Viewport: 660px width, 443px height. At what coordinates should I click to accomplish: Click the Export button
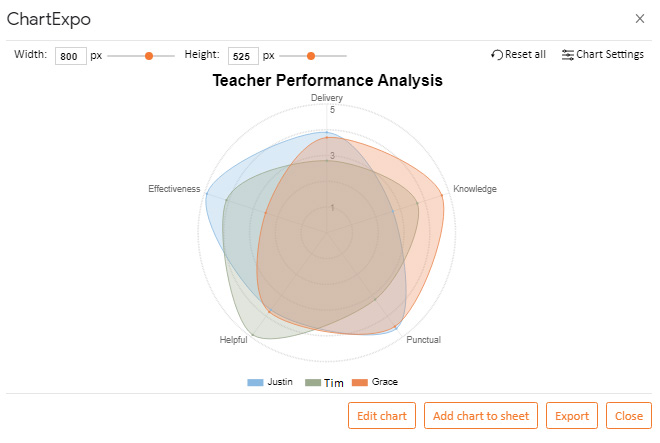pos(572,416)
